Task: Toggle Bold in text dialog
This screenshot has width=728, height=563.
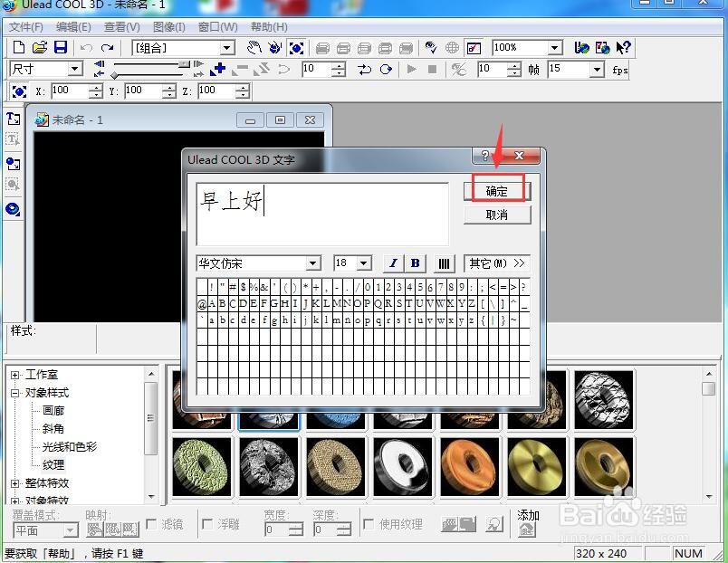Action: tap(415, 263)
